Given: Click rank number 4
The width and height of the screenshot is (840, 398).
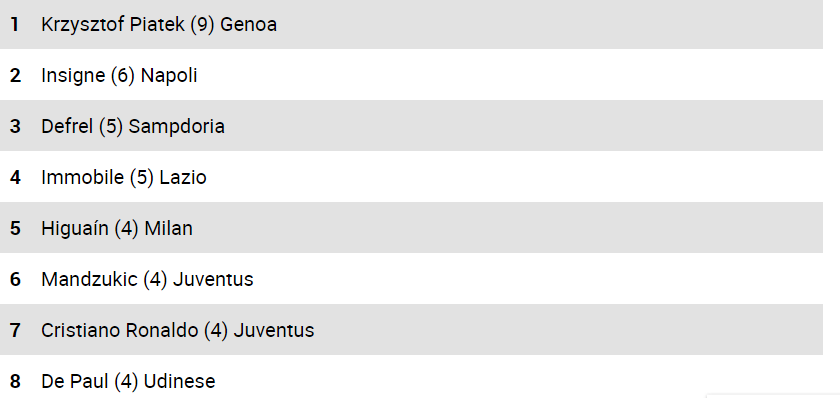Looking at the screenshot, I should point(15,177).
